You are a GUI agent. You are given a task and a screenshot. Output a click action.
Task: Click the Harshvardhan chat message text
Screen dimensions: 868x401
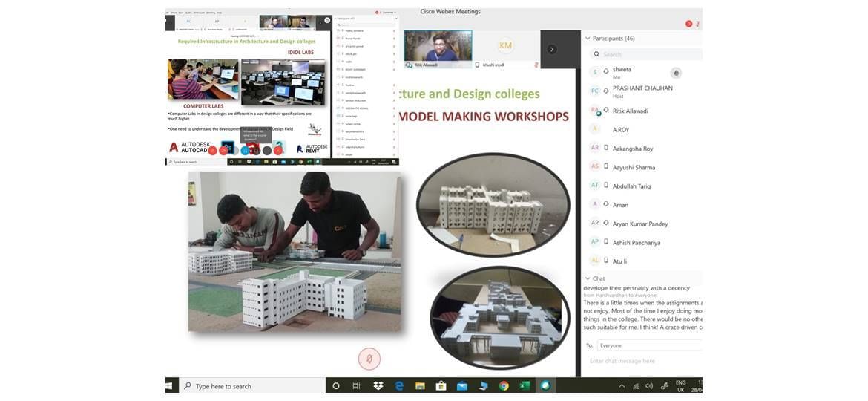pos(642,315)
